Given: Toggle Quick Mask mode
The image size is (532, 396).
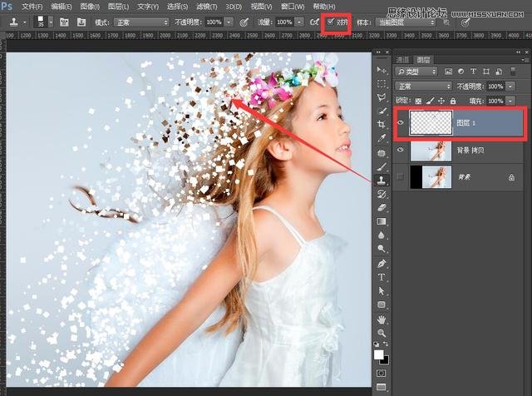Looking at the screenshot, I should [x=381, y=374].
